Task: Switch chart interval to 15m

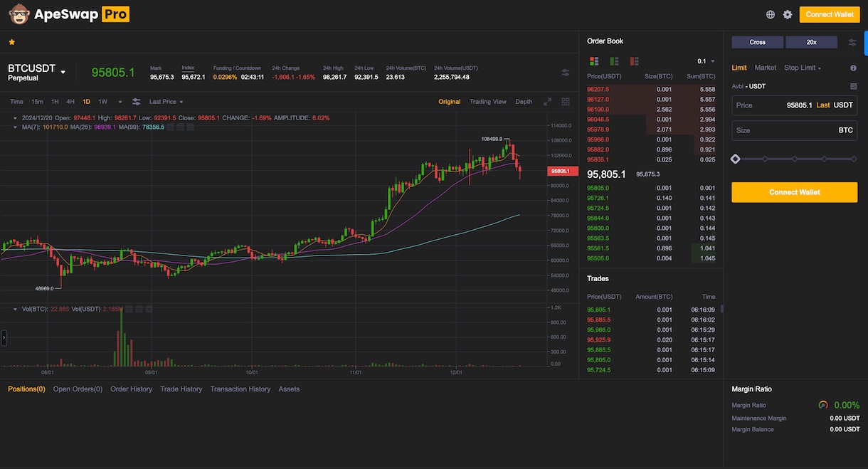Action: [37, 102]
